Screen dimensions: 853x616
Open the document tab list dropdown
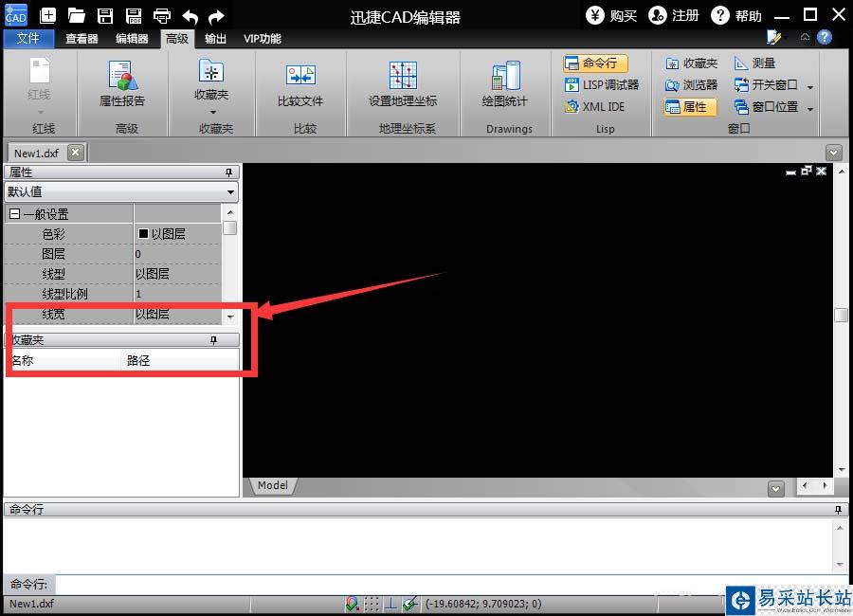833,153
